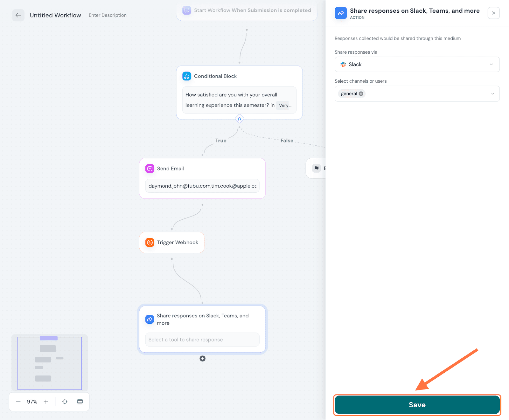
Task: Click the Trigger Webhook node icon
Action: 150,243
